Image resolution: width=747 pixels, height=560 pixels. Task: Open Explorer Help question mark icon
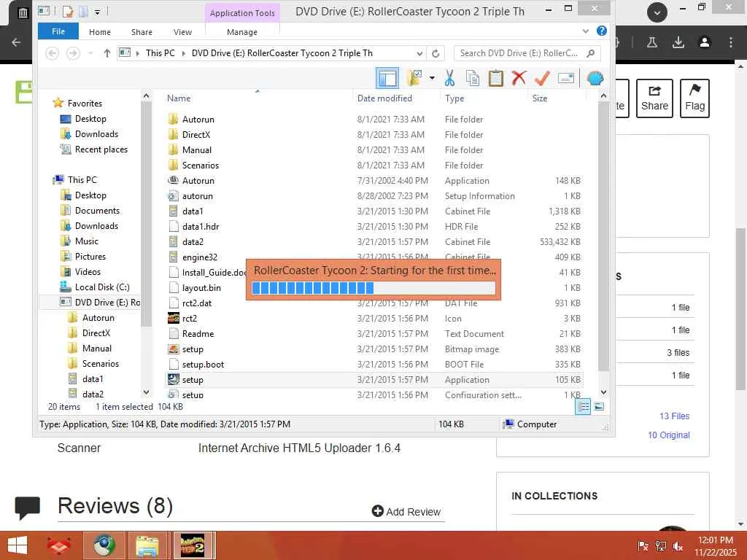[x=602, y=31]
